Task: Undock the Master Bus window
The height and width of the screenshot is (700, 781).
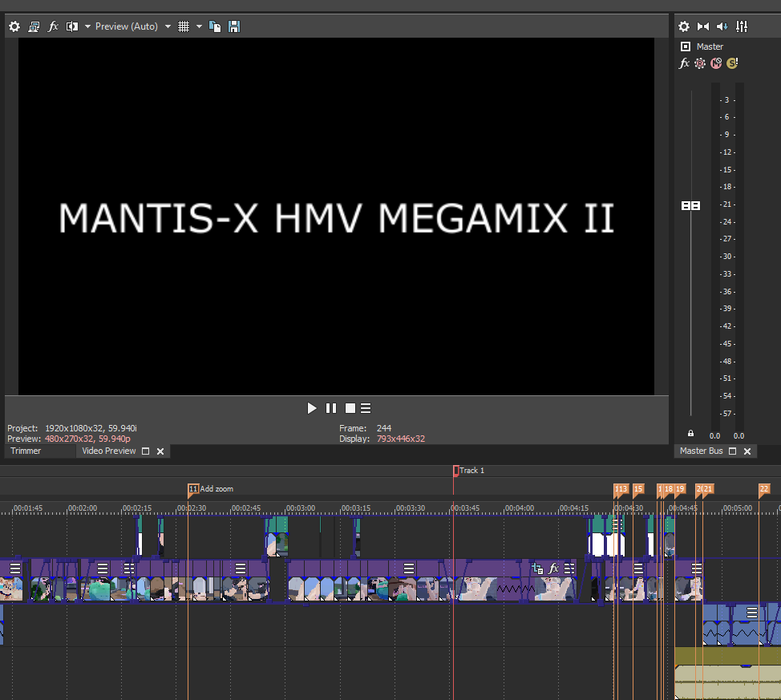Action: [x=733, y=451]
